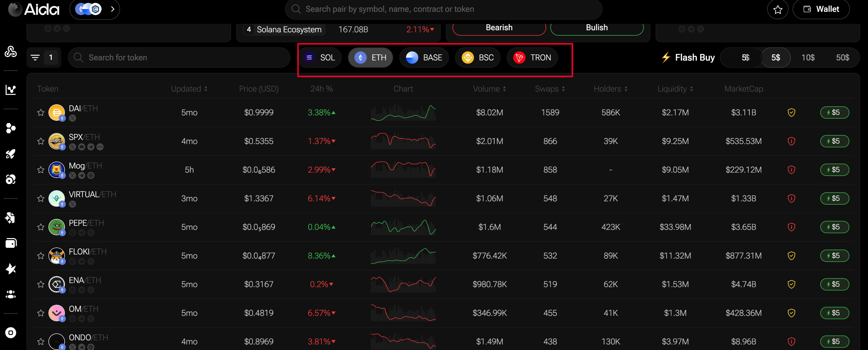Click the FLOKI token logo
The image size is (868, 350).
(x=57, y=256)
